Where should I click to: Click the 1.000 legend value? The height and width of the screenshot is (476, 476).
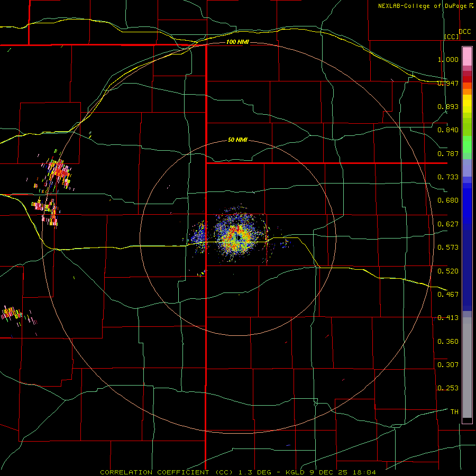click(448, 59)
